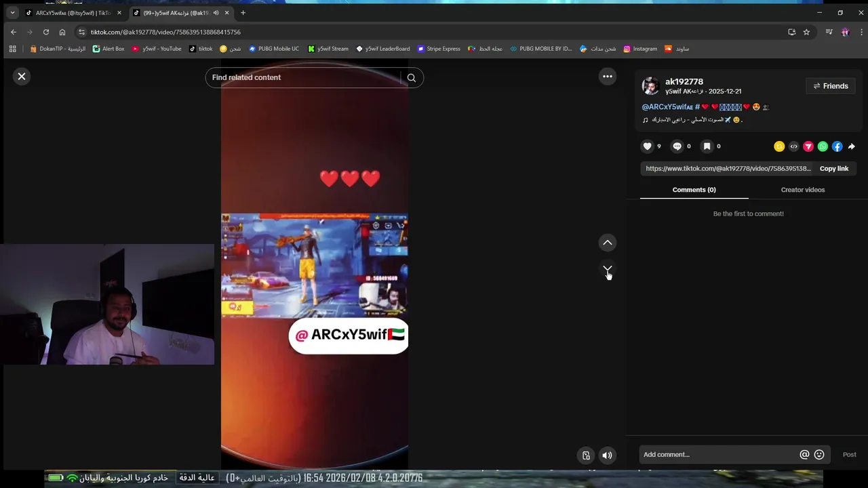Image resolution: width=868 pixels, height=488 pixels.
Task: Open the tiktok bookmark
Action: point(201,49)
